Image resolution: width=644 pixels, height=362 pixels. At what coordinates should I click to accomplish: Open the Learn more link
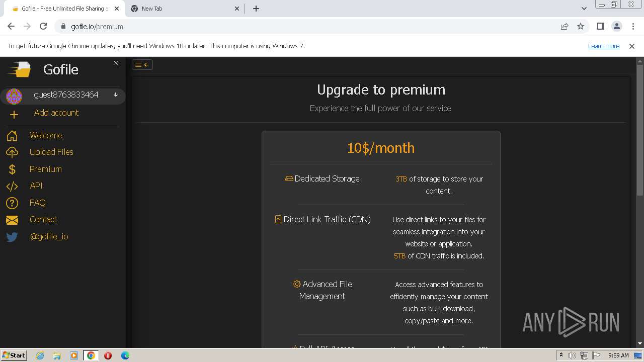[x=604, y=46]
